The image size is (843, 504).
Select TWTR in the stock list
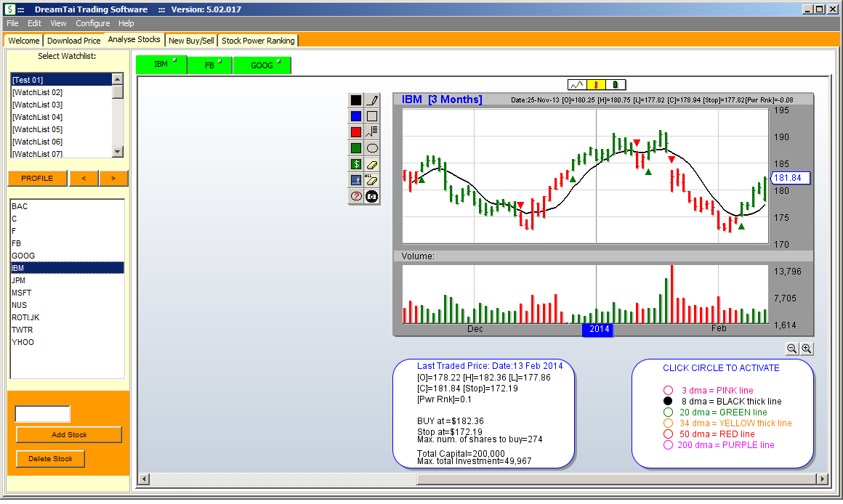(x=67, y=330)
